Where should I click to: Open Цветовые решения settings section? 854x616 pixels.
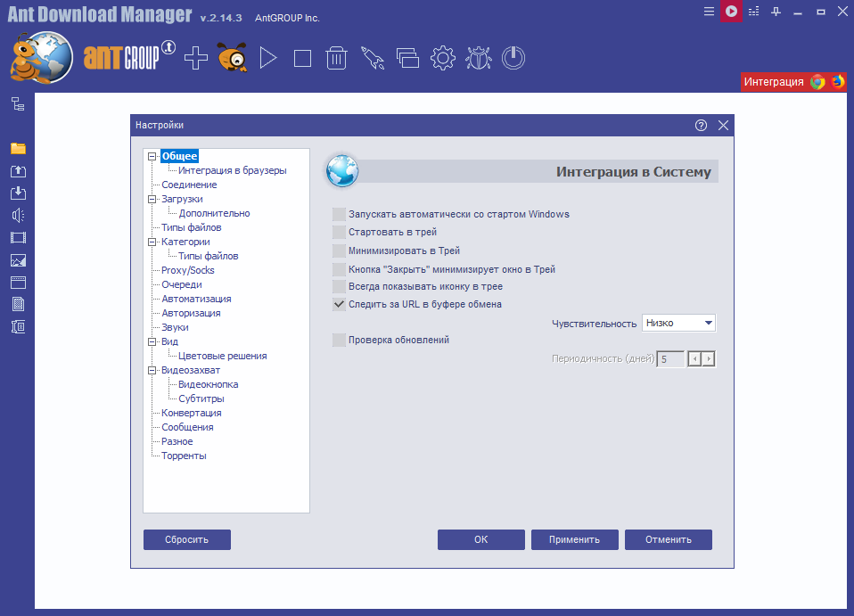tap(222, 356)
